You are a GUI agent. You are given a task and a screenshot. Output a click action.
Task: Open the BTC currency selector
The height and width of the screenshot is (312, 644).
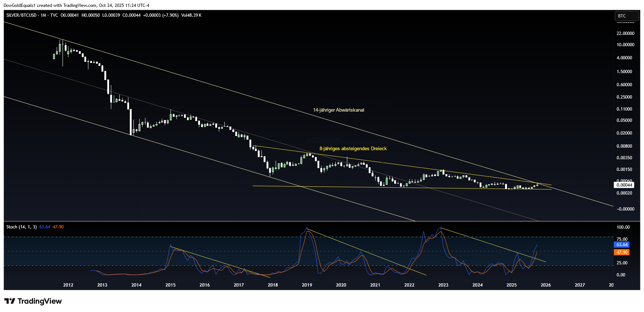coord(626,16)
